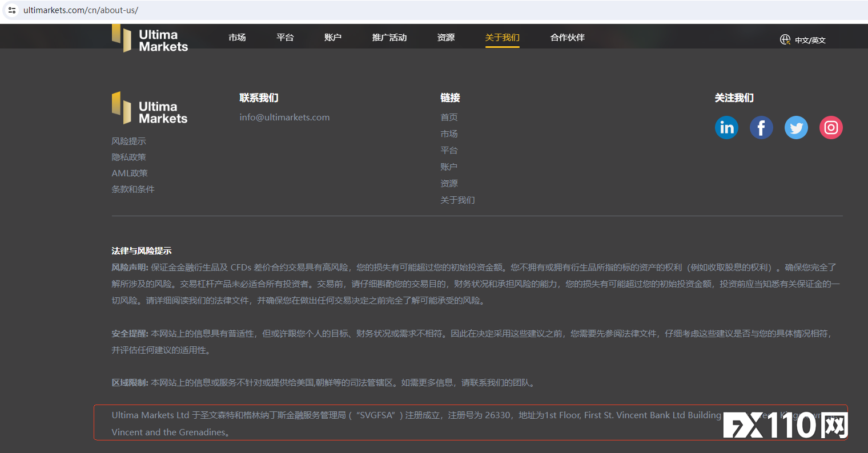868x453 pixels.
Task: Switch language via 中文/英文
Action: pos(810,40)
